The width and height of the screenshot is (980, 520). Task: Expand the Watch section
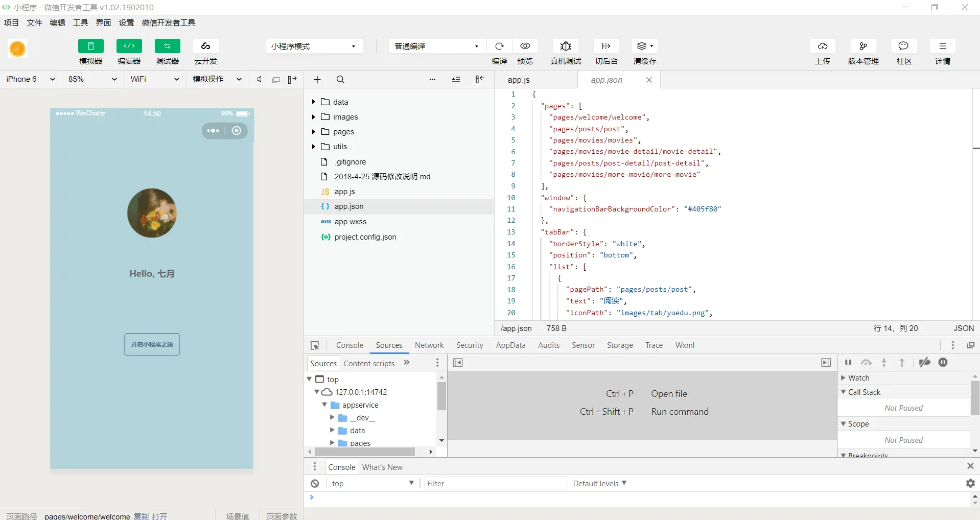click(x=843, y=378)
